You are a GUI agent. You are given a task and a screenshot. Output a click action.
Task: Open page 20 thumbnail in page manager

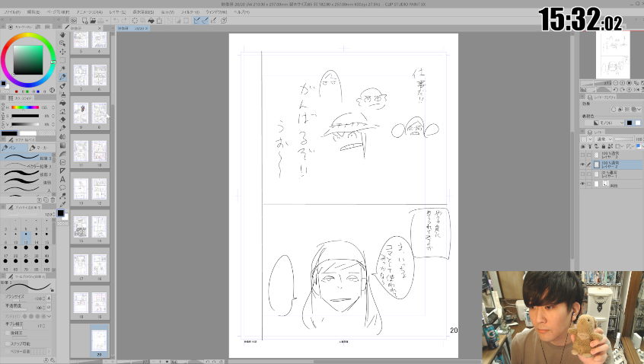(x=99, y=340)
